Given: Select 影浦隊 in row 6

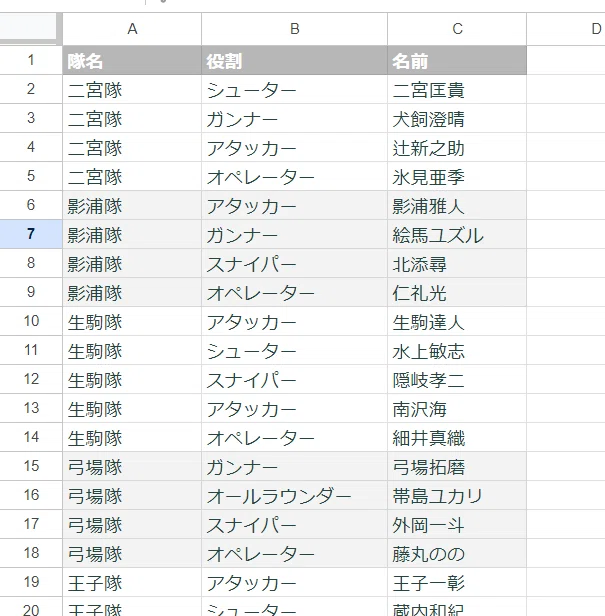Looking at the screenshot, I should [132, 205].
